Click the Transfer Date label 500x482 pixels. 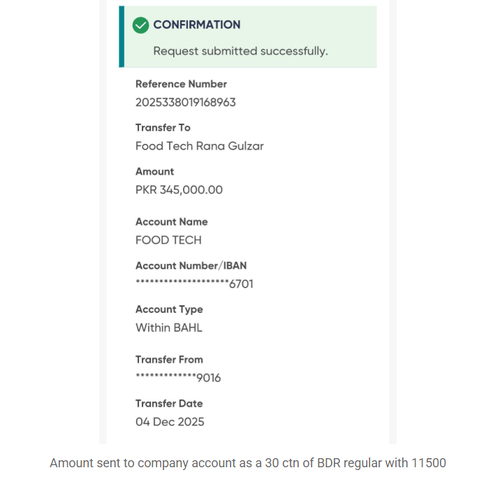click(169, 404)
